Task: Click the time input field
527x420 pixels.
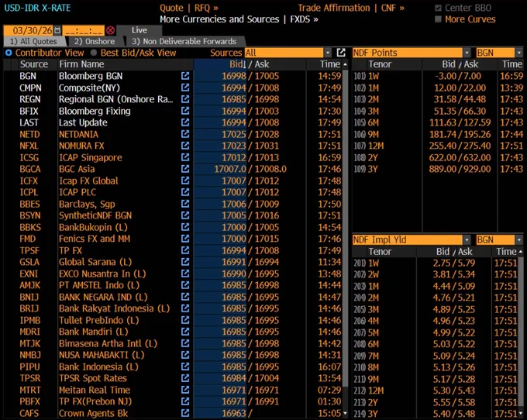Action: (x=84, y=30)
